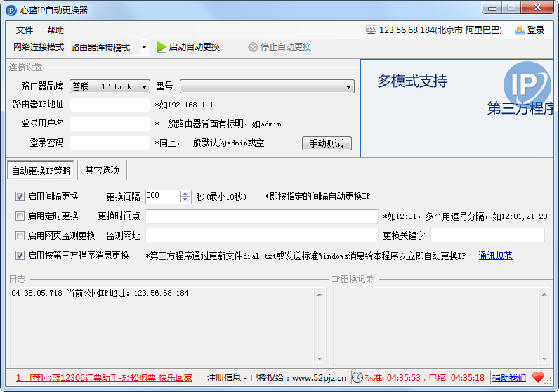Click the stop auto-change icon
Viewport: 559px width, 392px height.
coord(253,47)
